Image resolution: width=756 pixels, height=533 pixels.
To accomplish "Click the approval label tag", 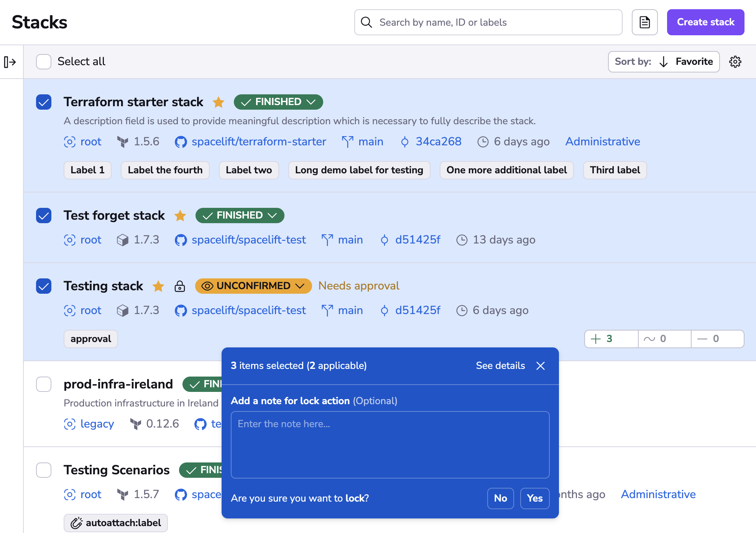I will (x=90, y=339).
